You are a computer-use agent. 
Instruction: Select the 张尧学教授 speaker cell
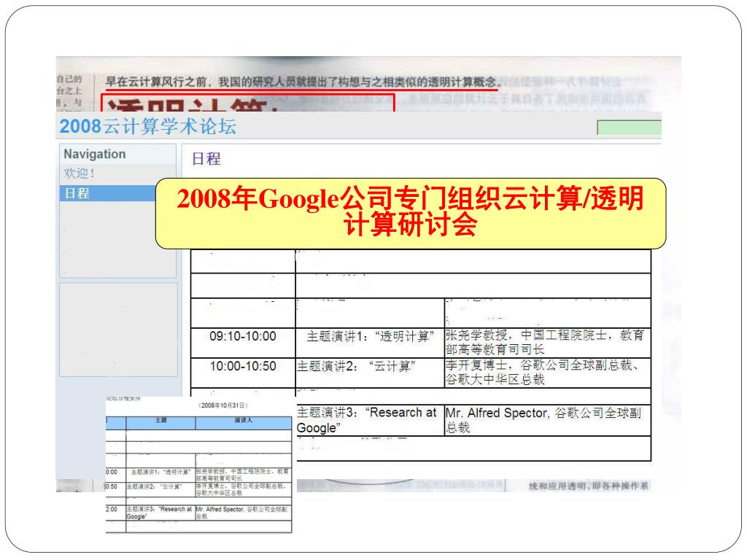(x=547, y=343)
